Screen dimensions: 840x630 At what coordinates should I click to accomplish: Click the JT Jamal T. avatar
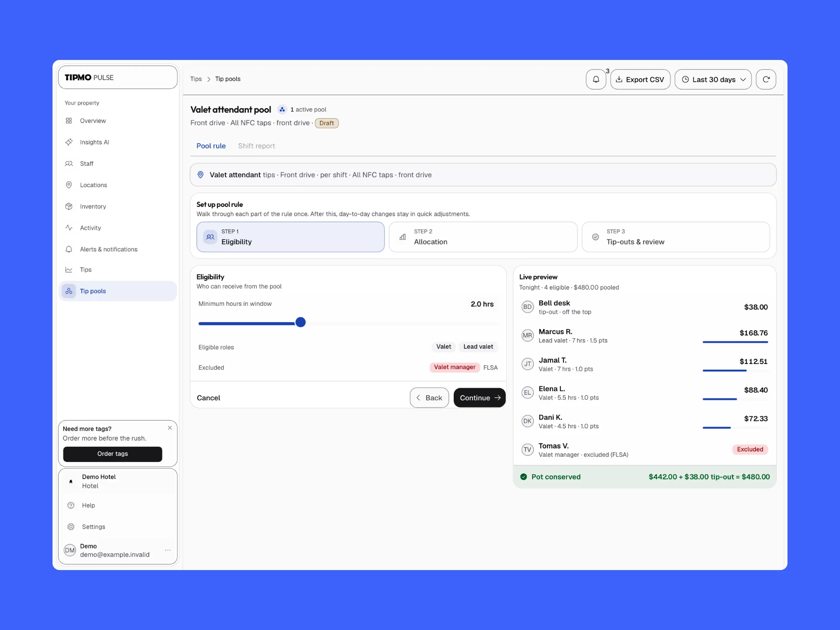tap(528, 364)
